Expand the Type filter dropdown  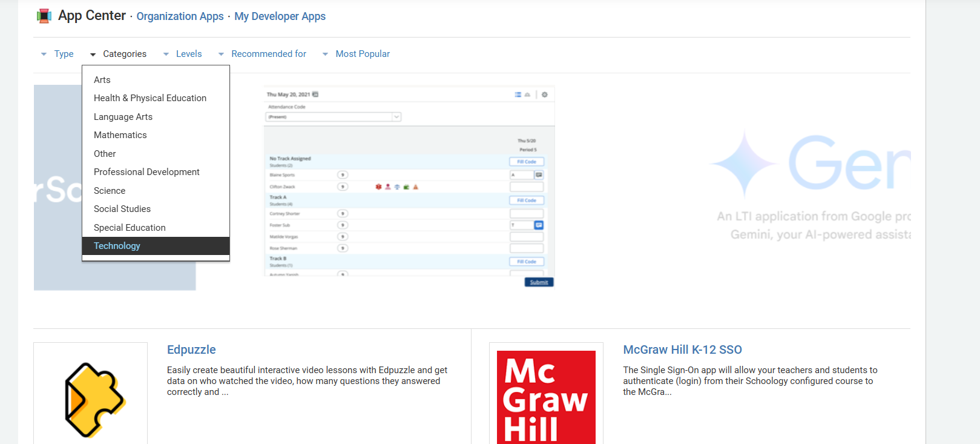tap(58, 54)
